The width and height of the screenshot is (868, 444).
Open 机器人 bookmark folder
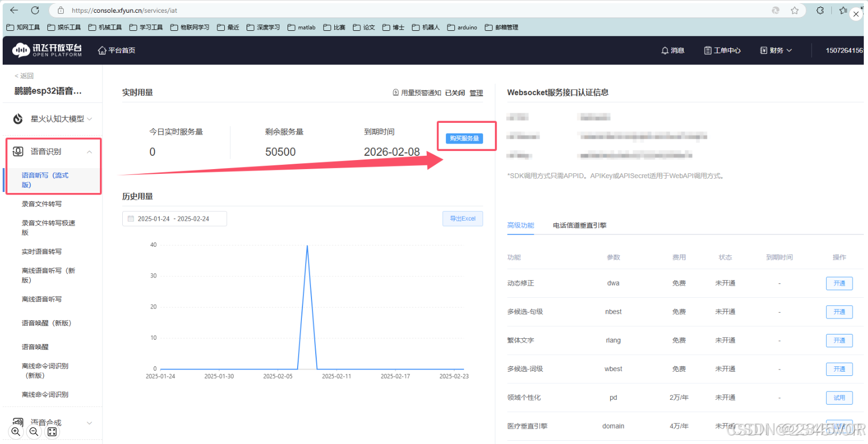[426, 27]
